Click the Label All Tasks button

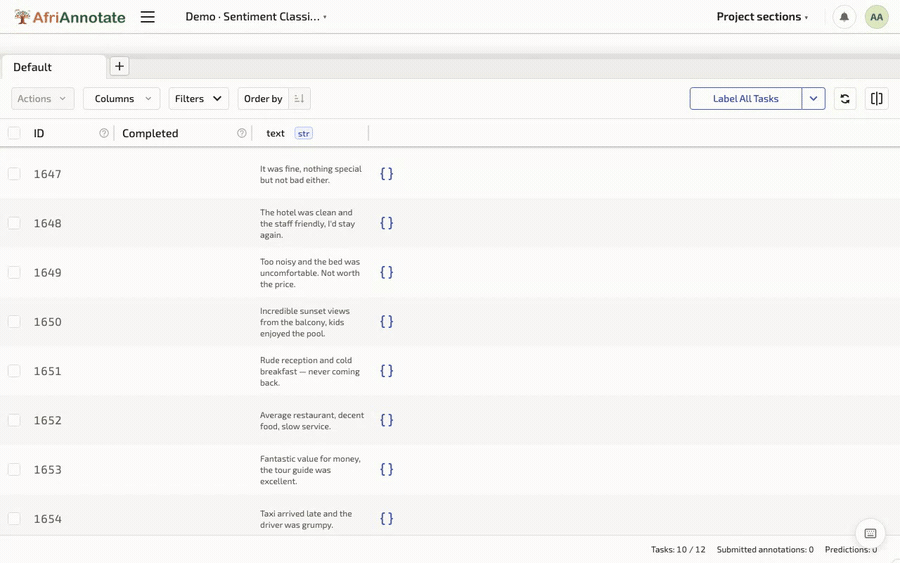pos(746,99)
